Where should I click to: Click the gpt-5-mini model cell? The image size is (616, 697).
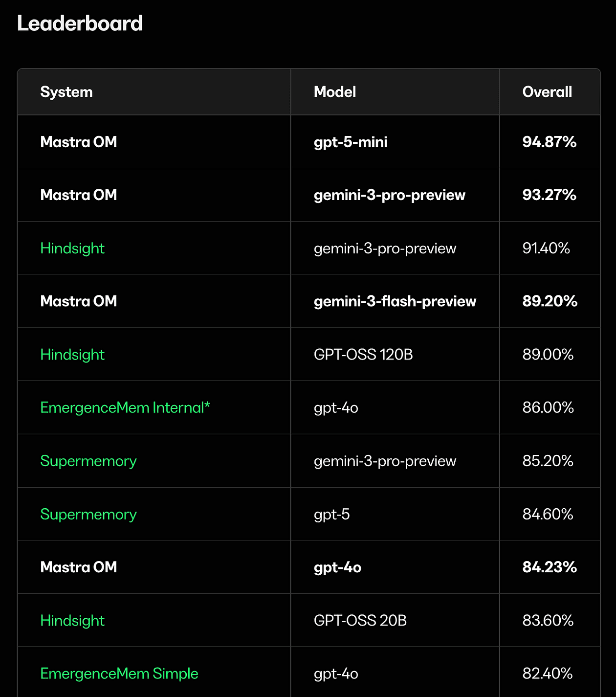351,142
